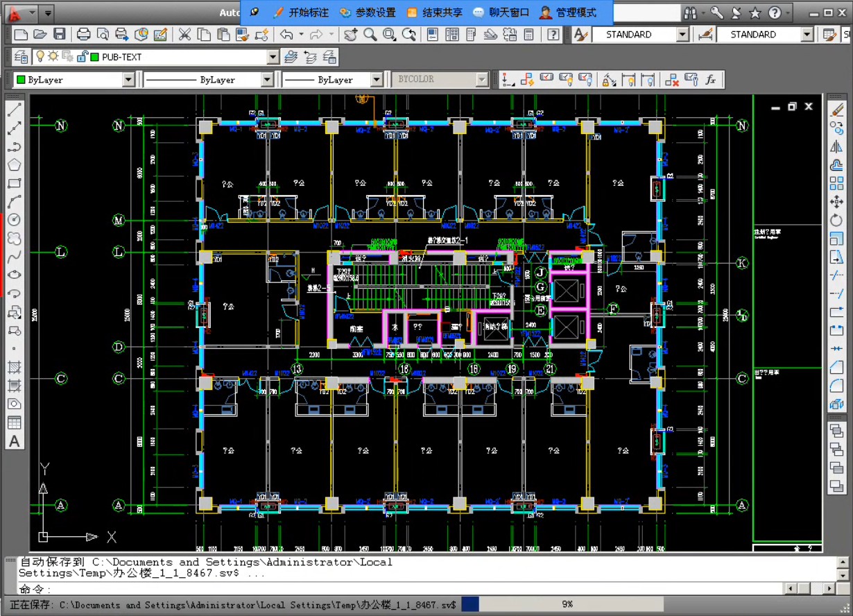Click the Save file icon
853x616 pixels.
pos(60,34)
